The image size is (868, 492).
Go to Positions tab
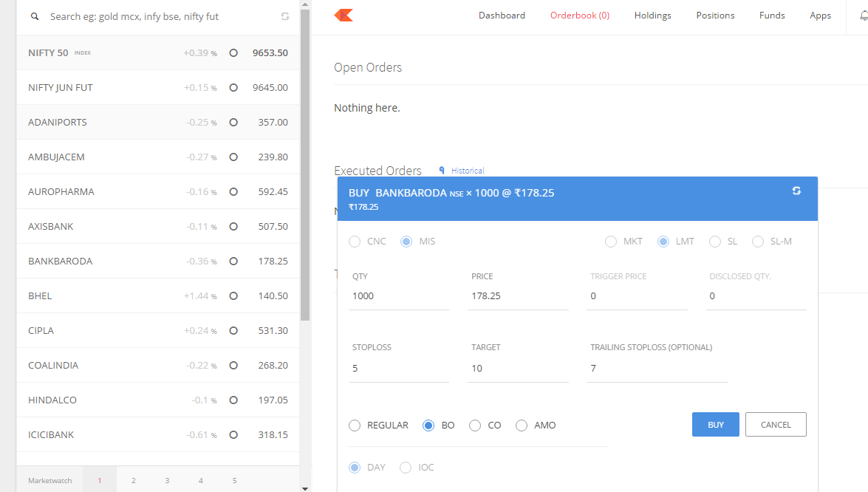pos(715,16)
